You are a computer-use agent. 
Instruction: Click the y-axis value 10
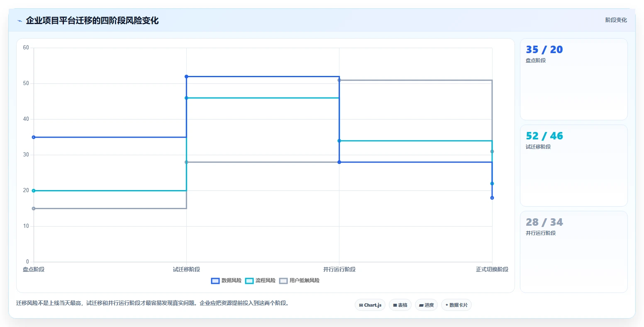tap(26, 226)
